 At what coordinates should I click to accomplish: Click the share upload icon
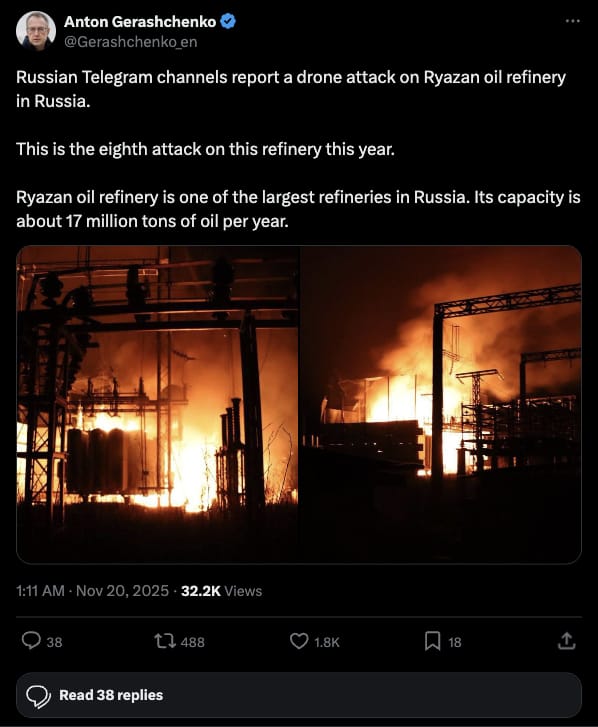(566, 641)
